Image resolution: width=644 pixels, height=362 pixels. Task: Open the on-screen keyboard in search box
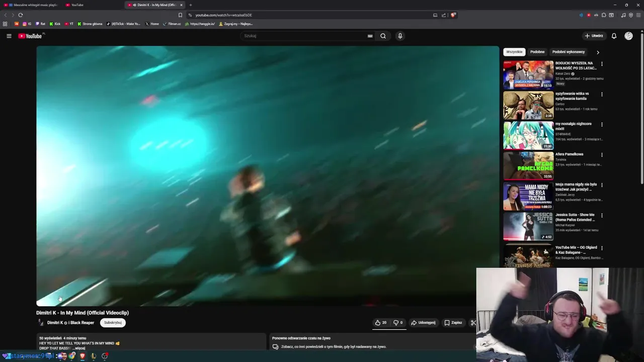(x=370, y=36)
